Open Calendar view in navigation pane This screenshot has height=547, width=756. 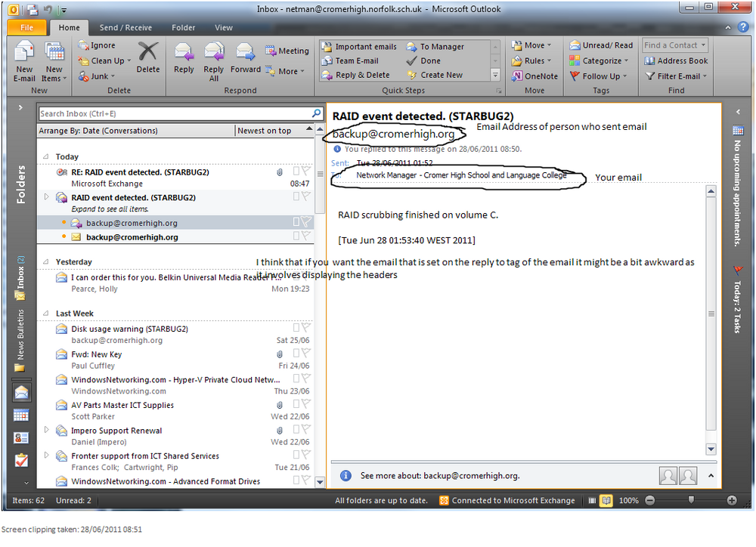(x=21, y=415)
